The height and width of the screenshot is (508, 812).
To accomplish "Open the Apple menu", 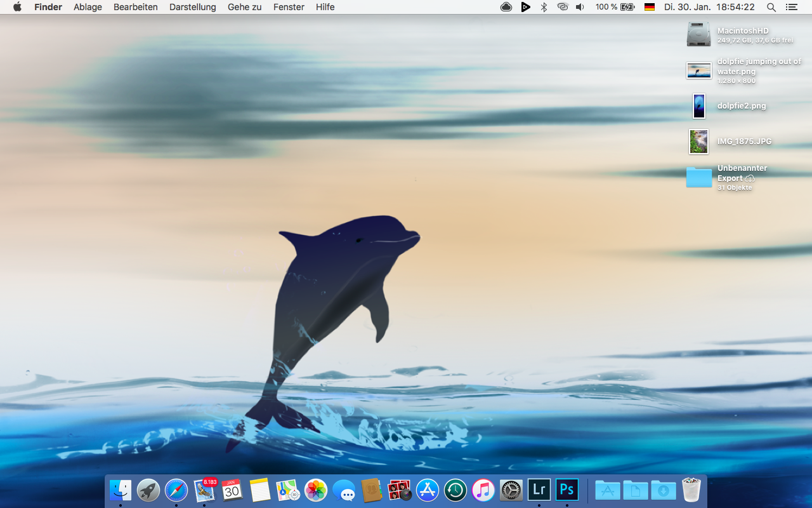I will click(x=17, y=7).
